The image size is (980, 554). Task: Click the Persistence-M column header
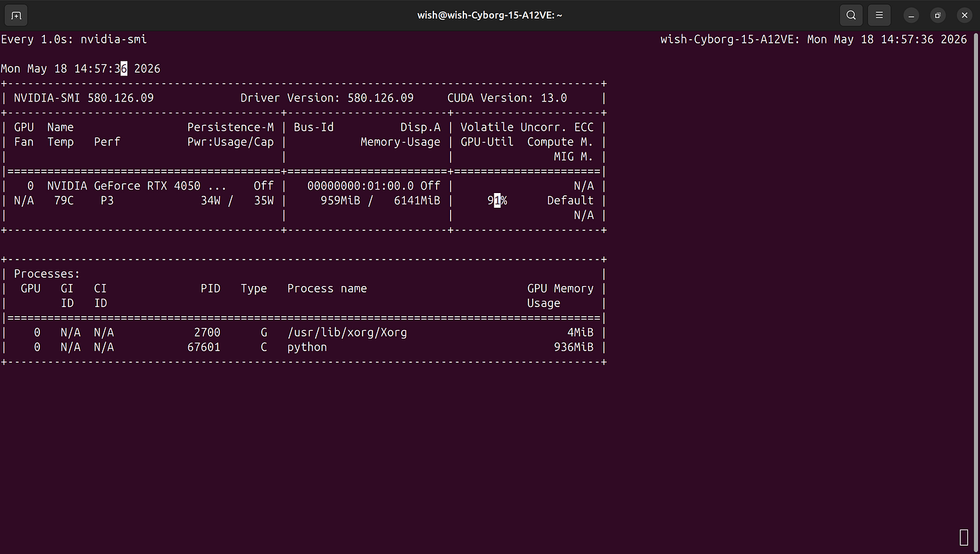[x=230, y=127]
